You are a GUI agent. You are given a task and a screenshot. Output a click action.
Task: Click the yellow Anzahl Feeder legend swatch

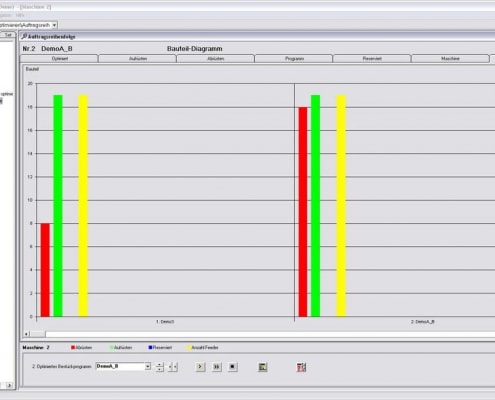[x=189, y=348]
